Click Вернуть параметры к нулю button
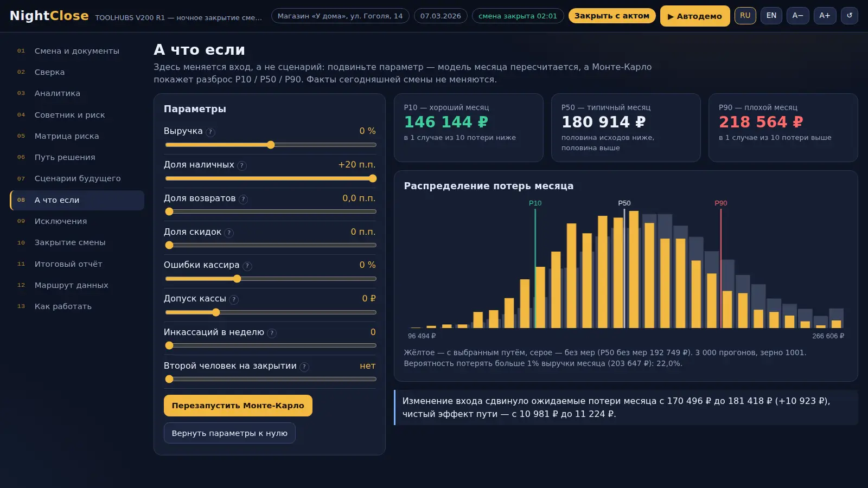This screenshot has height=488, width=868. (229, 433)
